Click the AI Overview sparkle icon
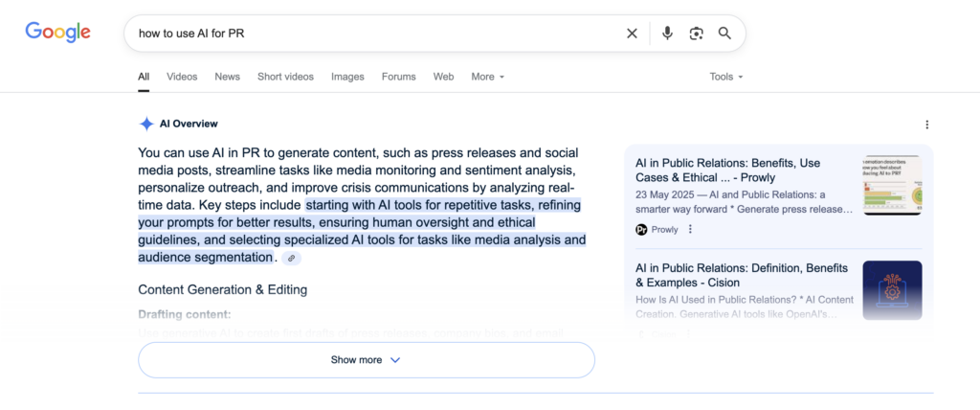Screen dimensions: 980x410 (146, 124)
